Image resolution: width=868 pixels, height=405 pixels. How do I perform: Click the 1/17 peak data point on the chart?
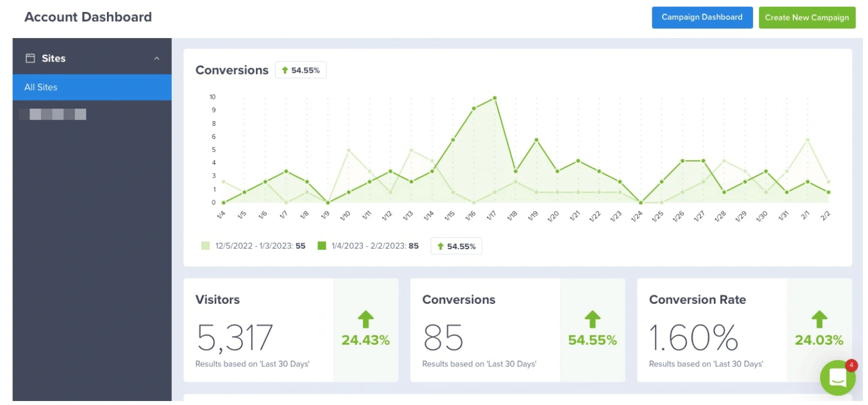(494, 98)
